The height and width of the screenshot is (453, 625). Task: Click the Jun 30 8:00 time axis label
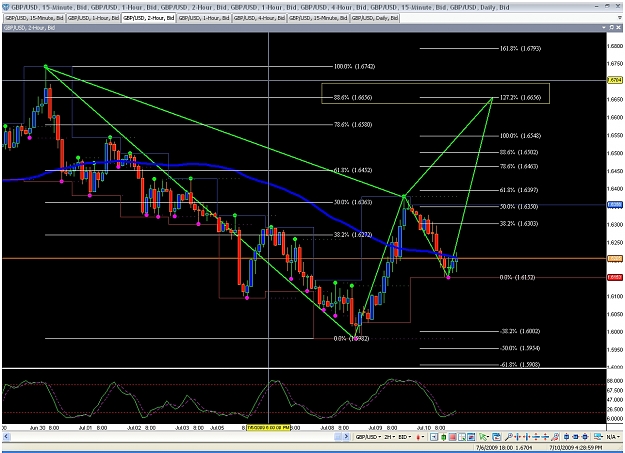(45, 428)
